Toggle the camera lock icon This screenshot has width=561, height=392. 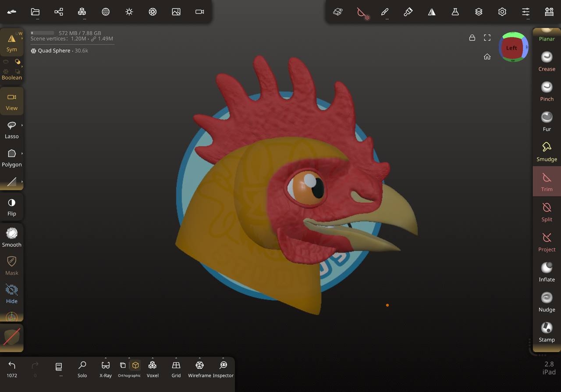[472, 38]
